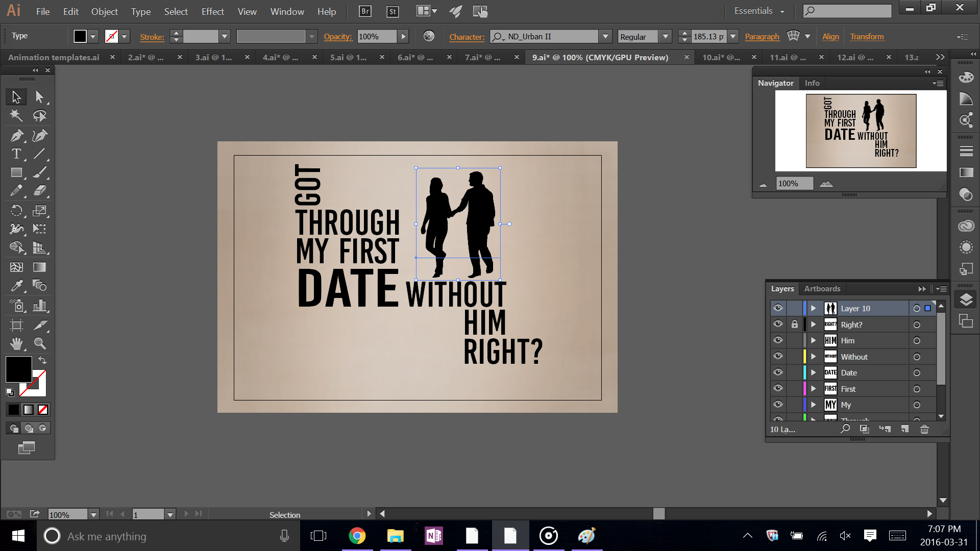
Task: Expand the Him layer
Action: pyautogui.click(x=814, y=340)
